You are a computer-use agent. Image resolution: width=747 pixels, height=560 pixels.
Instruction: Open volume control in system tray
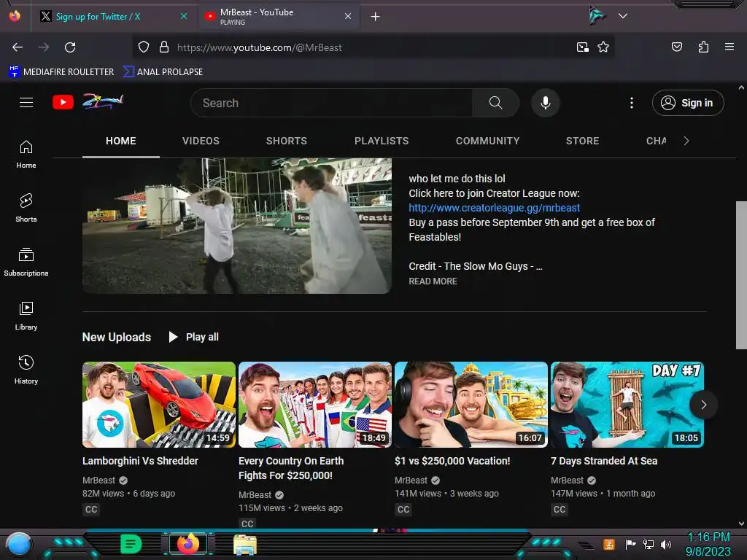coord(665,544)
